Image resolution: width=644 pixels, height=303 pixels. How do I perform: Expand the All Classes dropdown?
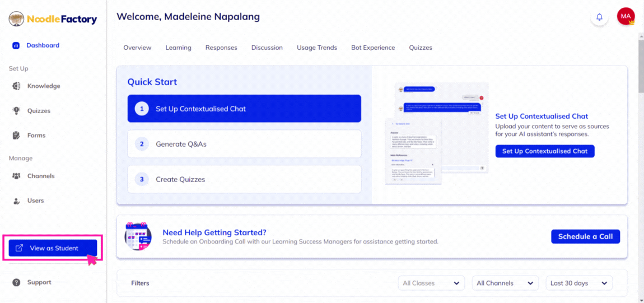click(x=431, y=283)
